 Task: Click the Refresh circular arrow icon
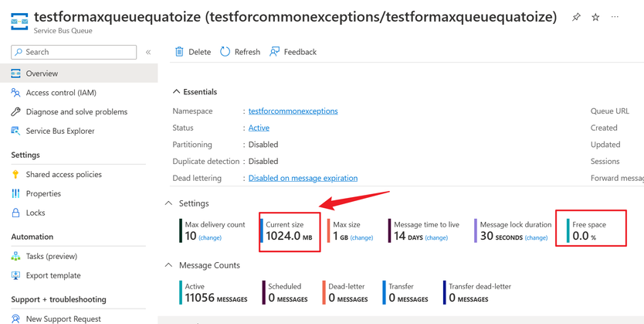225,52
